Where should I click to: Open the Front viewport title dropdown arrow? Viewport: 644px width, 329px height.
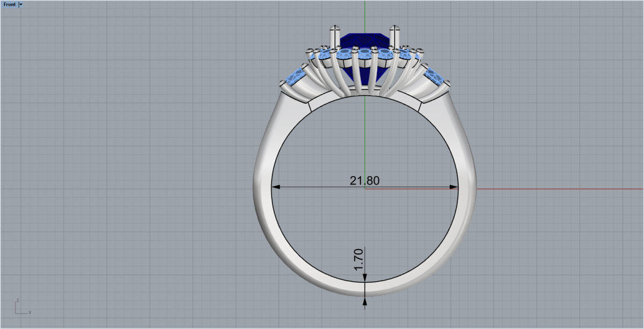(x=20, y=4)
